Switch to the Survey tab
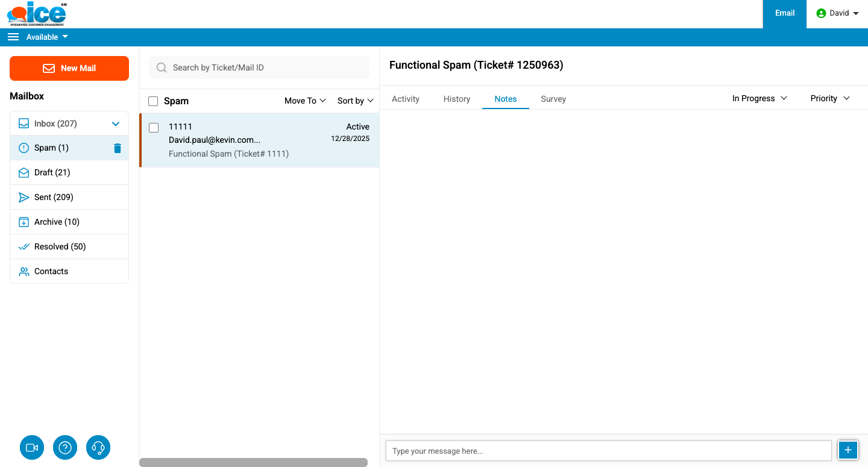Image resolution: width=868 pixels, height=467 pixels. (x=553, y=99)
